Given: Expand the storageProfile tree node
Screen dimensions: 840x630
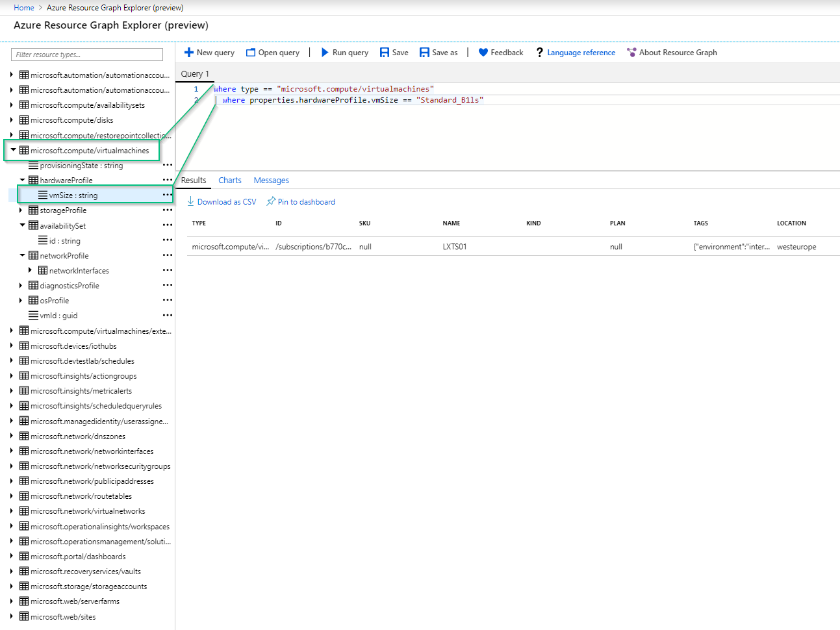Looking at the screenshot, I should pyautogui.click(x=21, y=210).
